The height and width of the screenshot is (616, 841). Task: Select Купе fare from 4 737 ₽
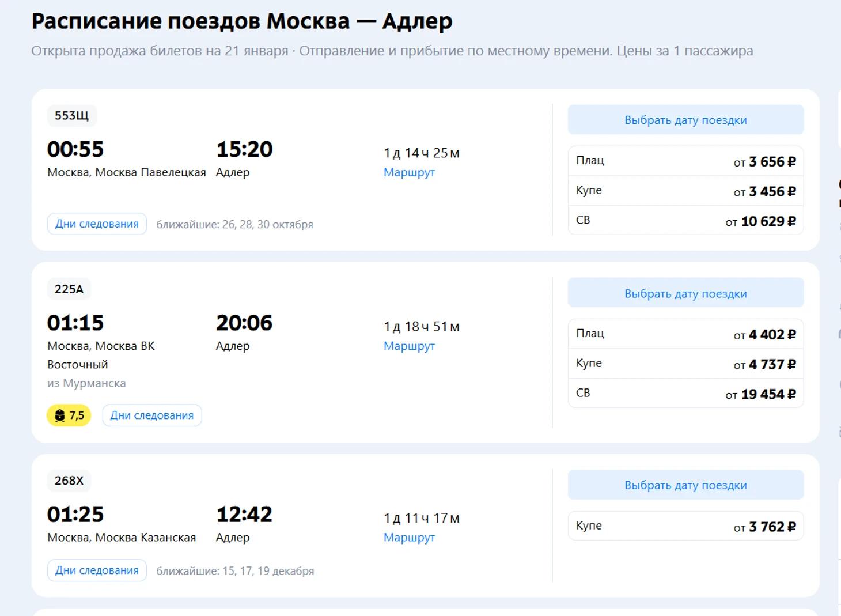pyautogui.click(x=685, y=364)
